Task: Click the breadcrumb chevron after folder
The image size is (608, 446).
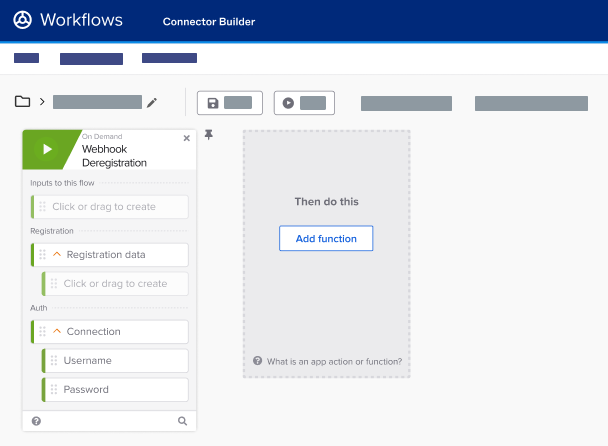Action: (x=42, y=102)
